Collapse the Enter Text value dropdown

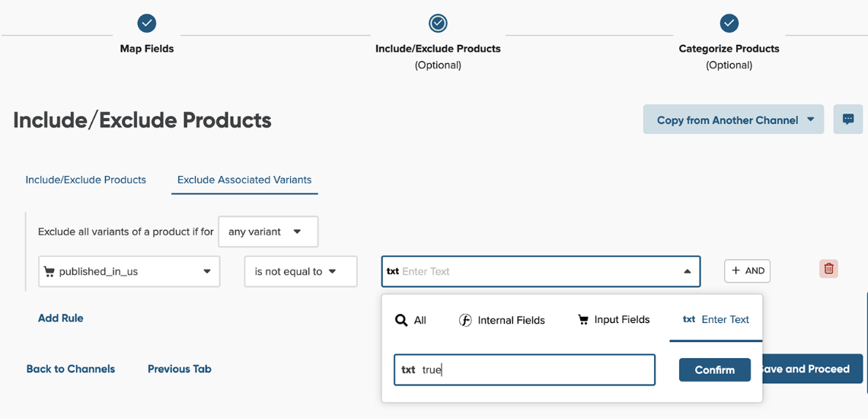[687, 272]
